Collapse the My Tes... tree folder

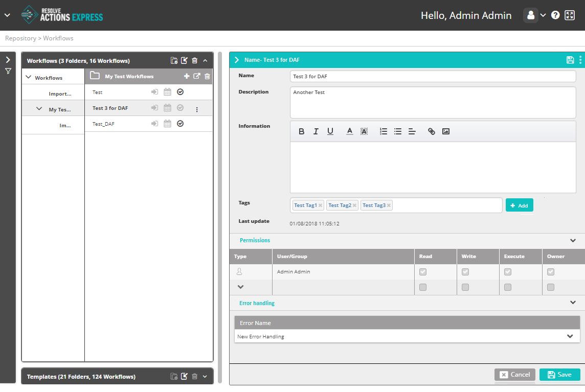(x=39, y=109)
